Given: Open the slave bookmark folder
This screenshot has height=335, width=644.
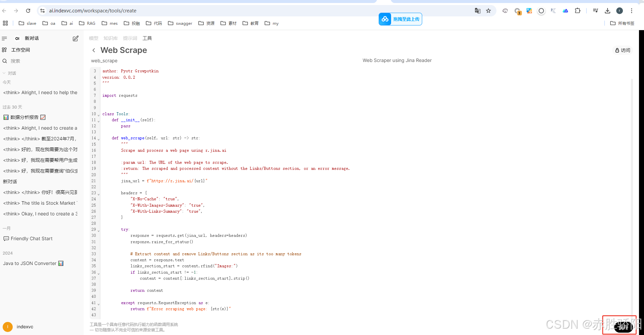Looking at the screenshot, I should coord(27,23).
